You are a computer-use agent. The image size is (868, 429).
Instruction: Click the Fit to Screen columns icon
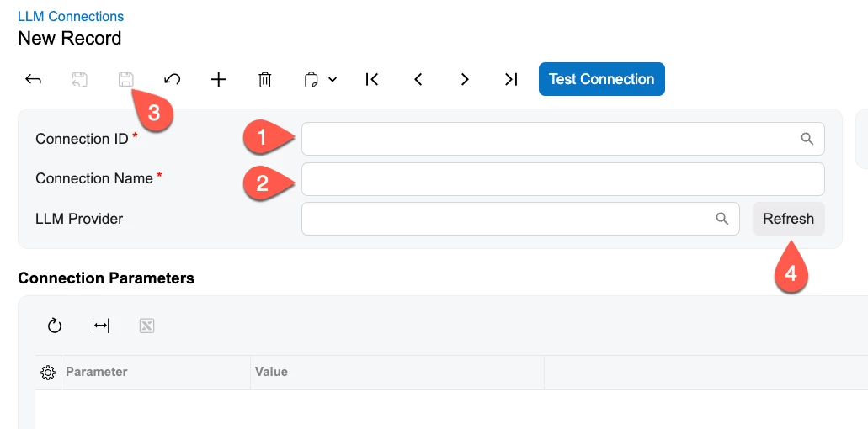tap(100, 326)
